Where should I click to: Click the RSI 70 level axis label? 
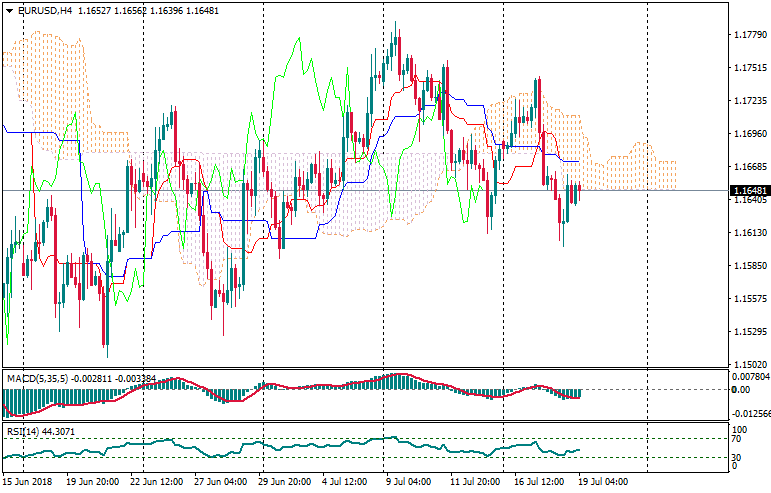coord(738,439)
